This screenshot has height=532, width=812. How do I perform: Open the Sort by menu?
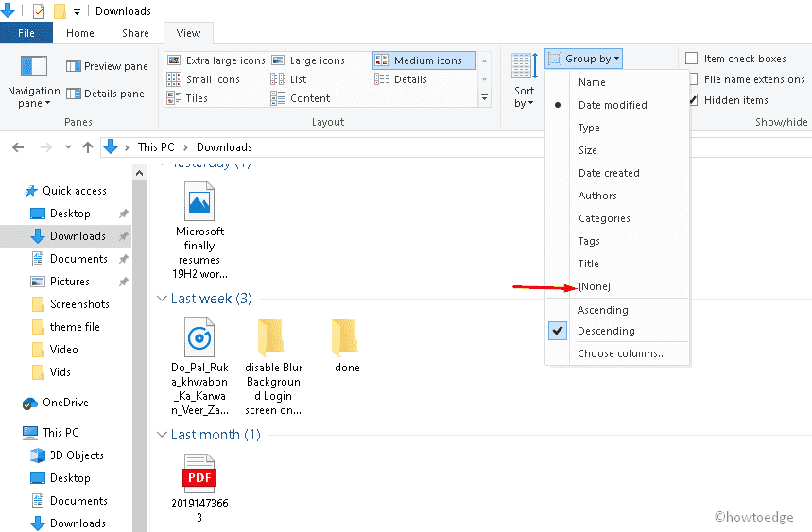[x=524, y=80]
